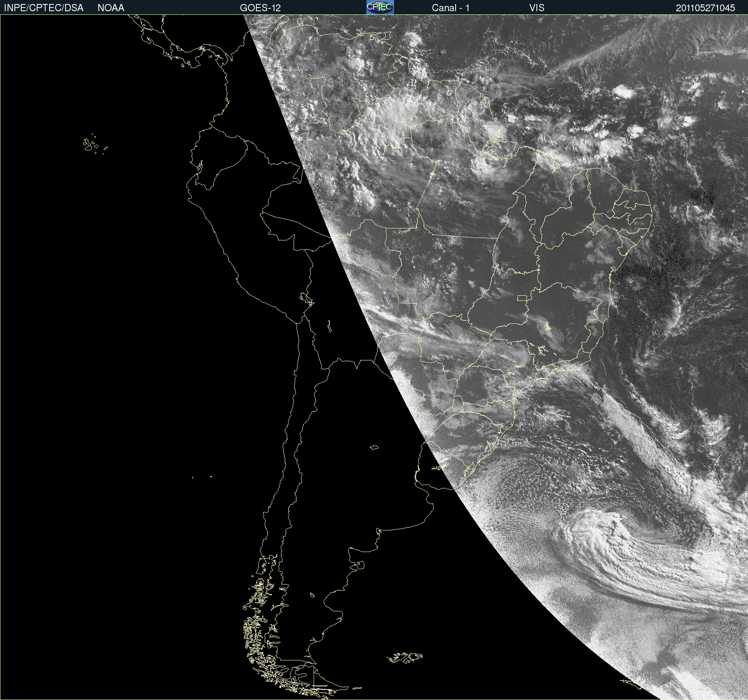Viewport: 748px width, 700px height.
Task: Select the NOAA label in the header
Action: (x=111, y=8)
